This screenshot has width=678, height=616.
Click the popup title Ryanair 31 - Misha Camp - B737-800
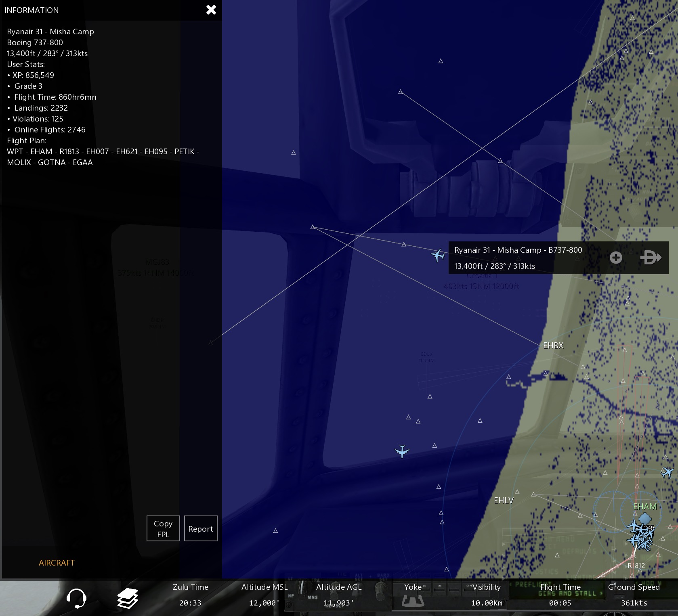point(518,250)
